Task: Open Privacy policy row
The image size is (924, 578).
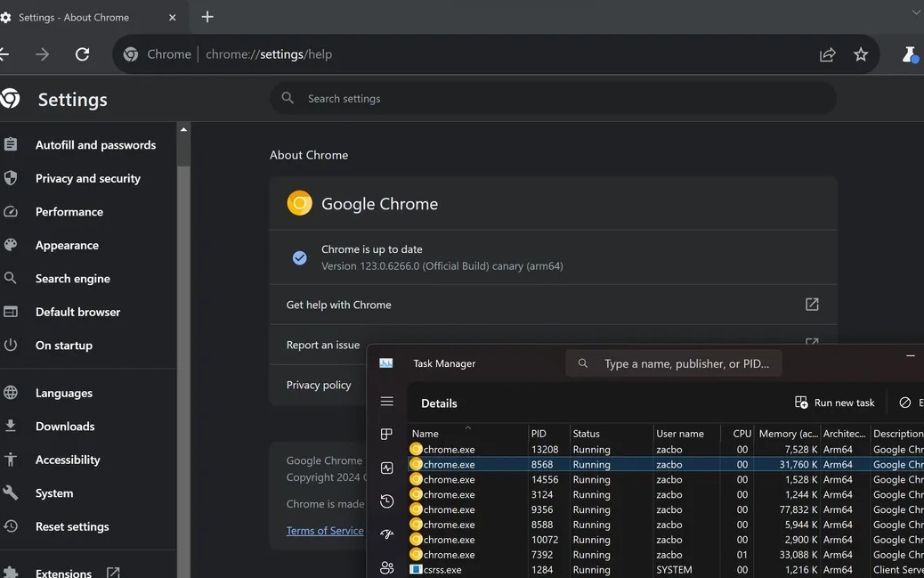Action: 318,385
